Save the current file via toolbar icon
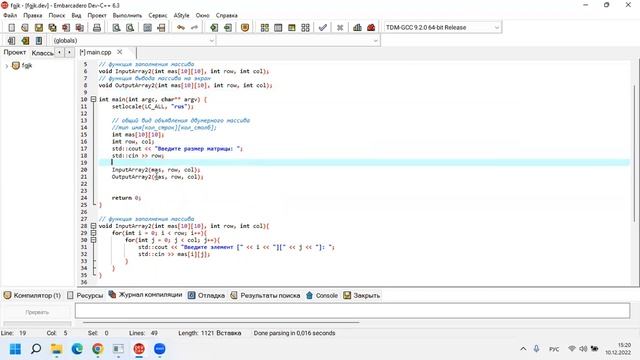The width and height of the screenshot is (640, 360). (x=39, y=27)
